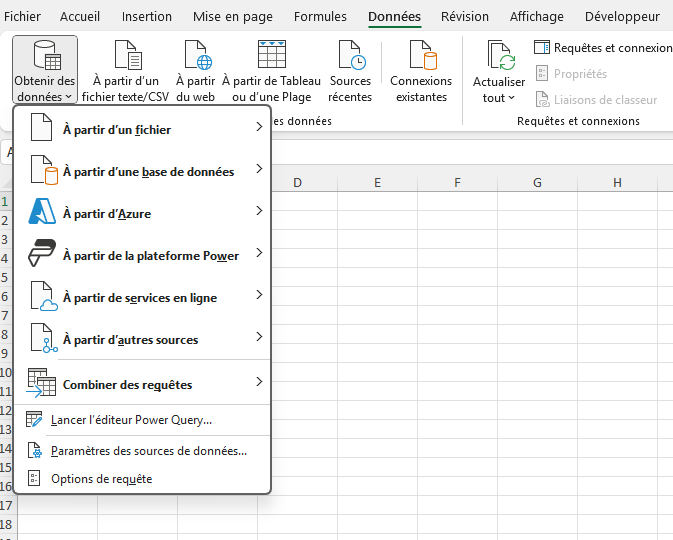Click the Requêtes et connexions button label
Screen dimensions: 673x540
[612, 48]
